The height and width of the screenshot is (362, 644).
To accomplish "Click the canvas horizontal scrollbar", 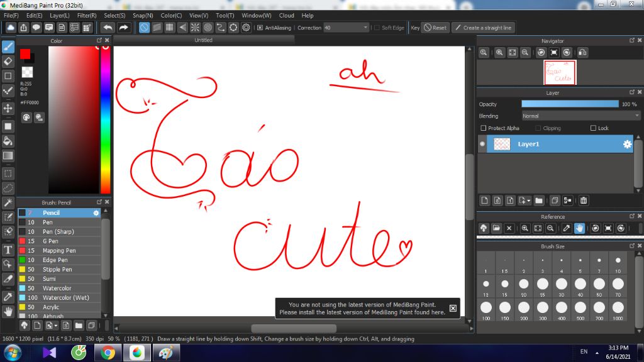I will pyautogui.click(x=294, y=328).
